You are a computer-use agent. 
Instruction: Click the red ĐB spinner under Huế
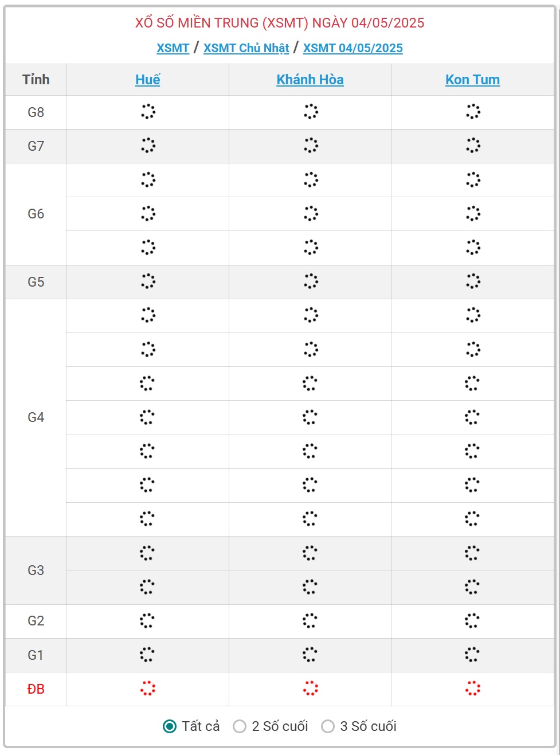[x=147, y=689]
